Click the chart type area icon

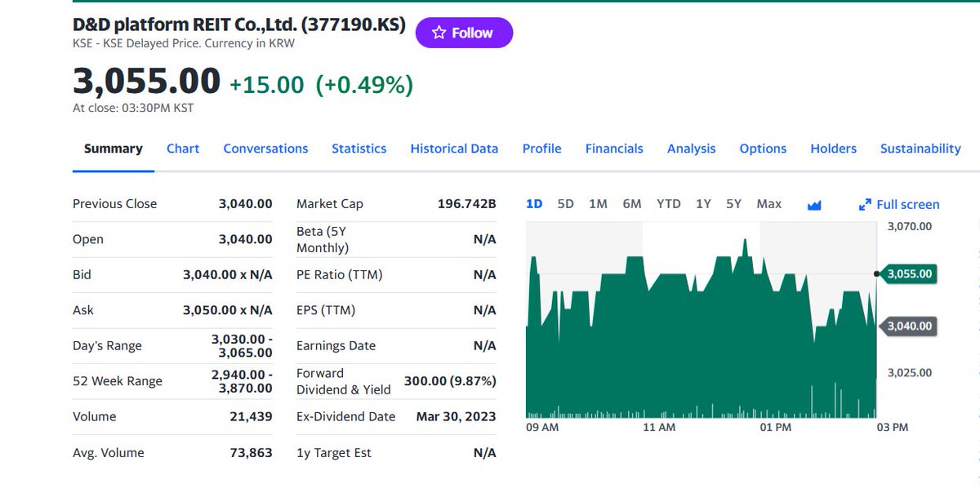813,205
